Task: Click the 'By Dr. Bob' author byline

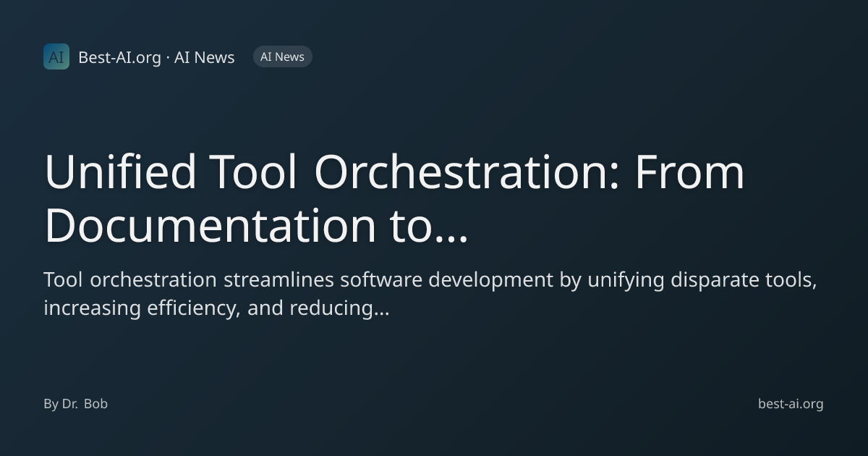Action: [75, 404]
